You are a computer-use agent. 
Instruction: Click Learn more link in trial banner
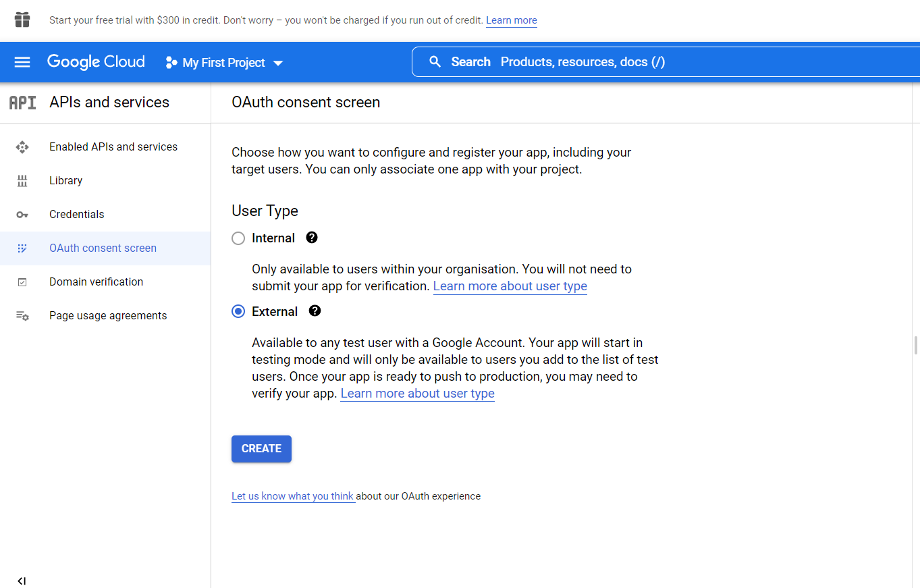512,20
